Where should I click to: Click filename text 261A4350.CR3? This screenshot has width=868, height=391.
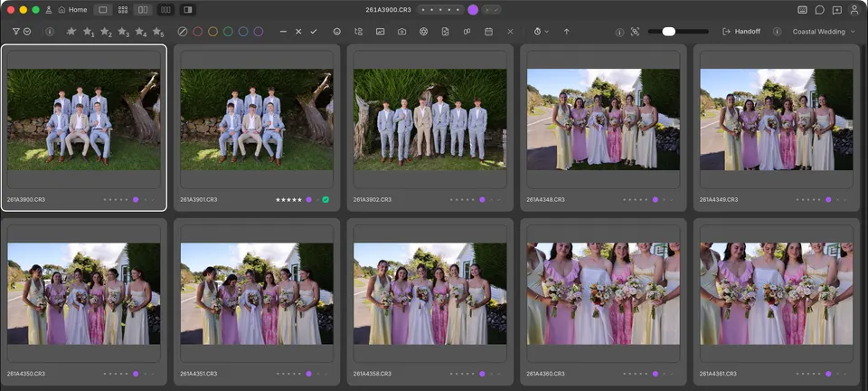(26, 374)
